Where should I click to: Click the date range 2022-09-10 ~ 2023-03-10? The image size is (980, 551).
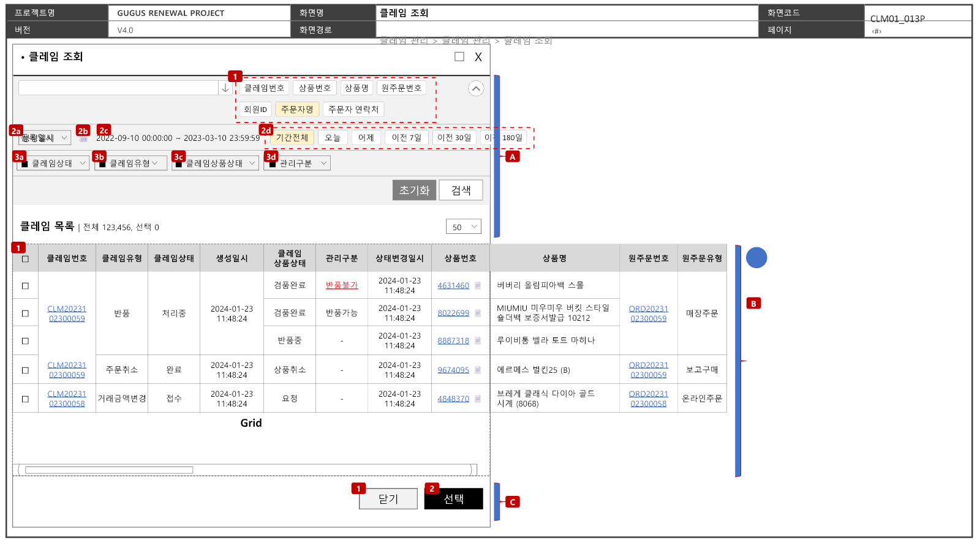(178, 138)
